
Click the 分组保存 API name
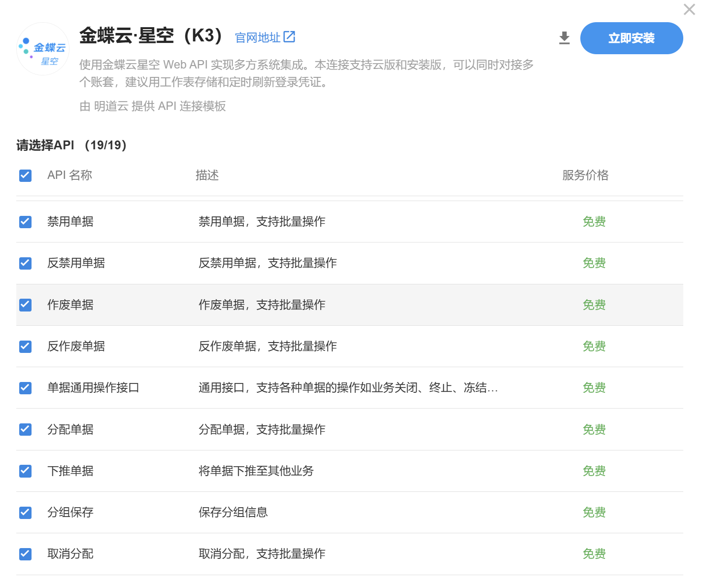coord(70,513)
